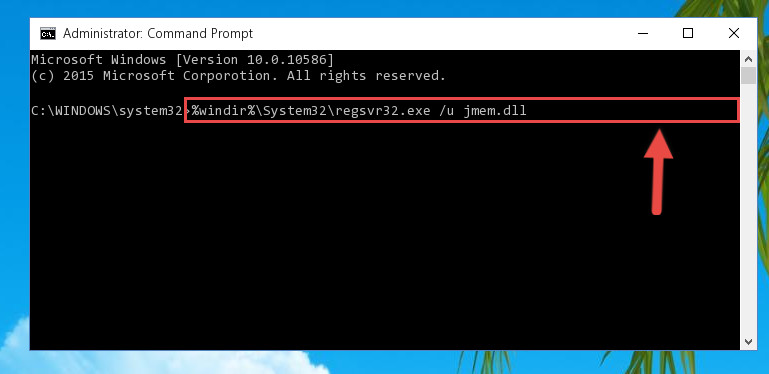Click the scrollbar down arrow
Image resolution: width=769 pixels, height=374 pixels.
(x=748, y=342)
